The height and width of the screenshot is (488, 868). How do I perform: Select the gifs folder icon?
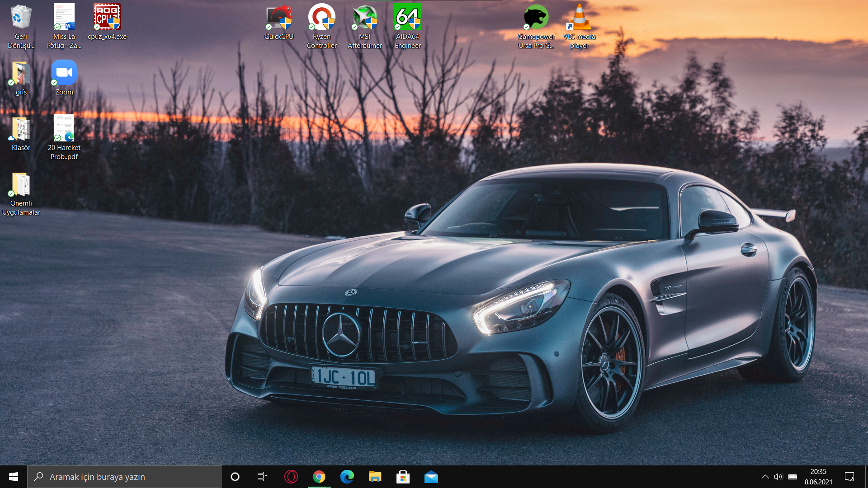coord(21,78)
